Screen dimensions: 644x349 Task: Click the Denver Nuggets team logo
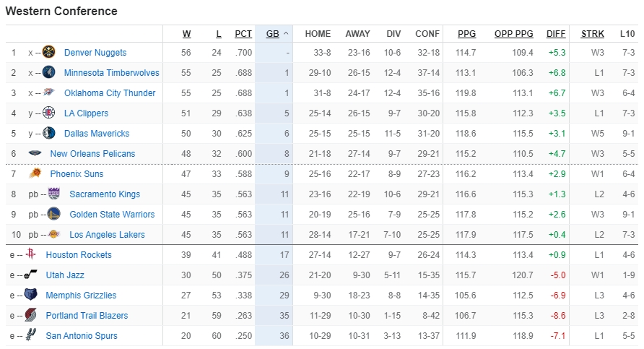pyautogui.click(x=49, y=52)
